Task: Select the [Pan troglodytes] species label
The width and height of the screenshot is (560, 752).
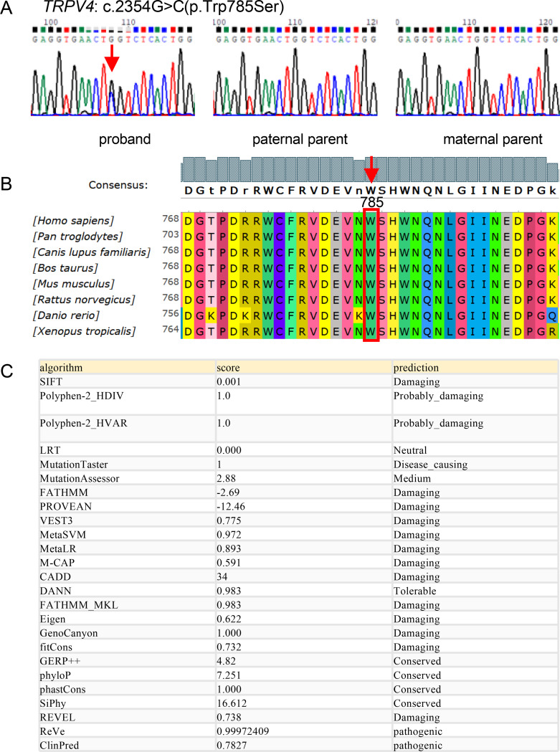Action: (x=77, y=237)
